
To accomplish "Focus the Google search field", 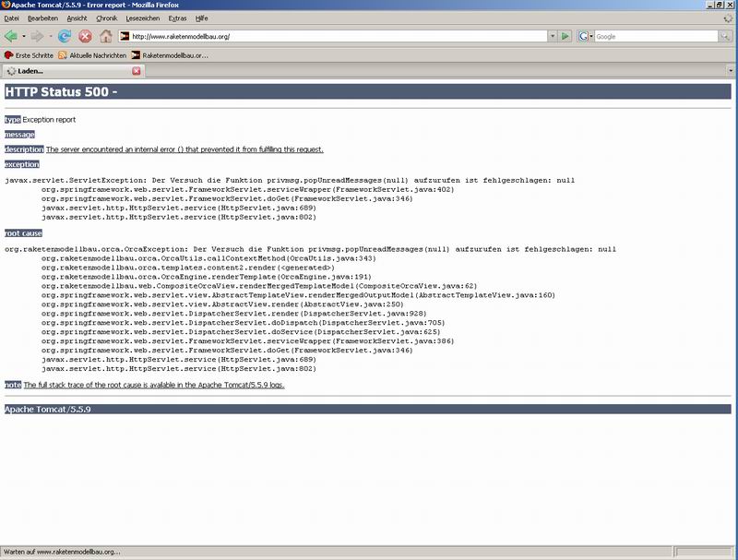I will [656, 36].
